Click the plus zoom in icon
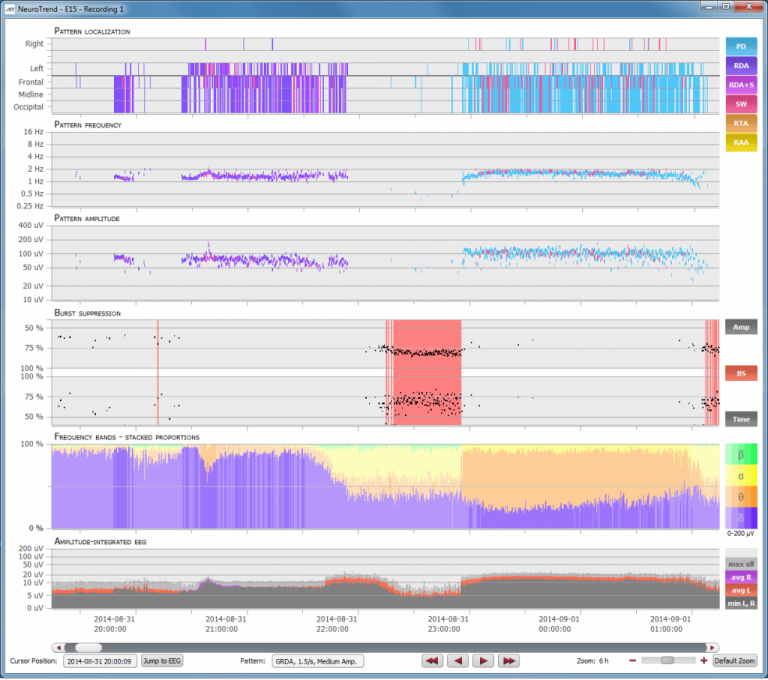The image size is (768, 680). coord(704,661)
